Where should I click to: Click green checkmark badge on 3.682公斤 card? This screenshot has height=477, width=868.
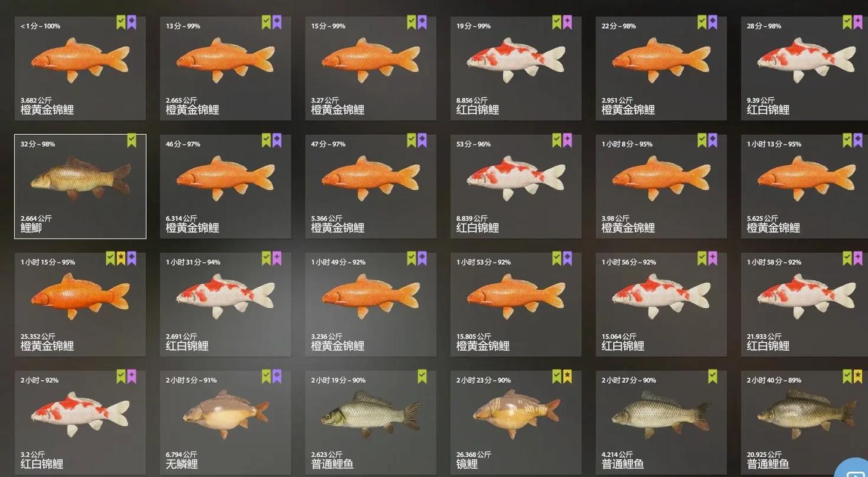pos(121,23)
